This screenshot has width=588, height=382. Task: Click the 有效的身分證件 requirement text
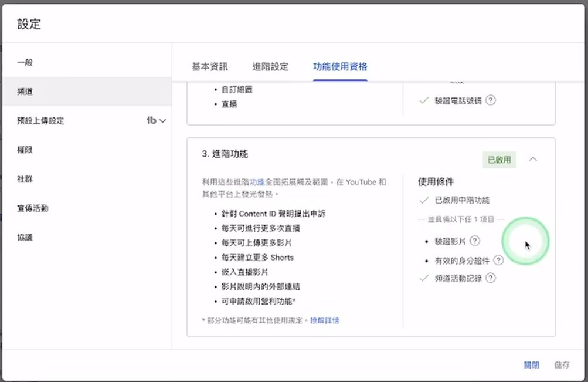[462, 261]
